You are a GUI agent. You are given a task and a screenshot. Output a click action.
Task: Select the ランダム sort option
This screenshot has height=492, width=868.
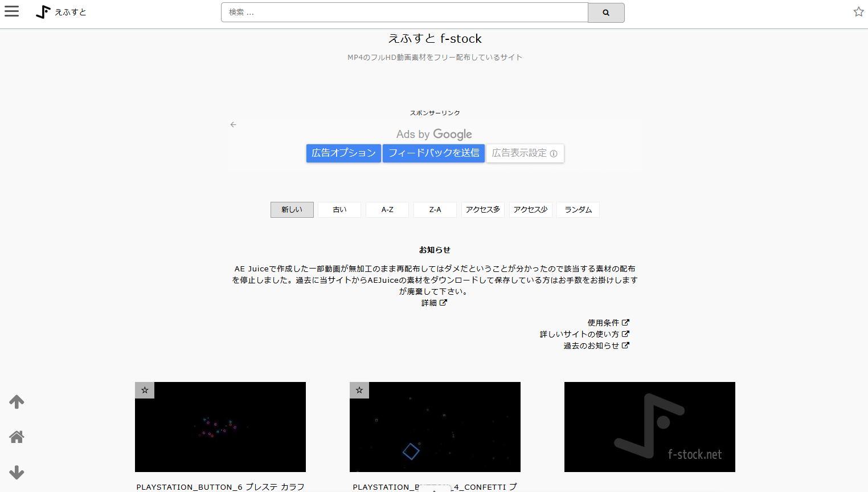click(578, 209)
